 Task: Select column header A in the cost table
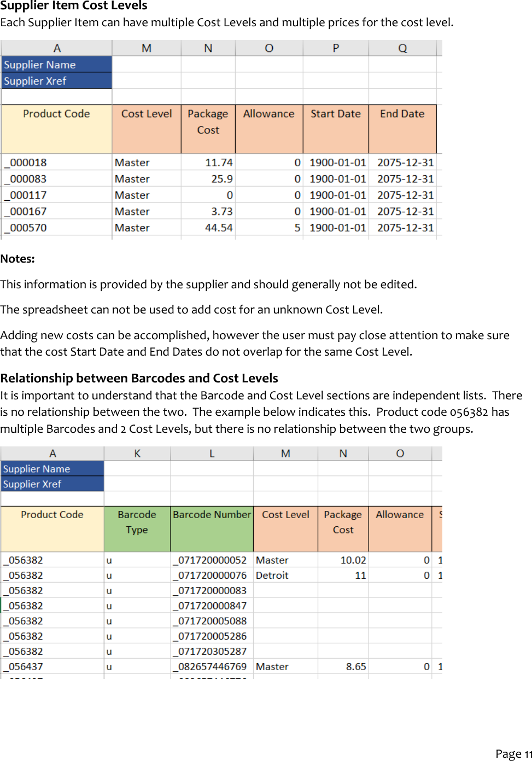coord(56,48)
